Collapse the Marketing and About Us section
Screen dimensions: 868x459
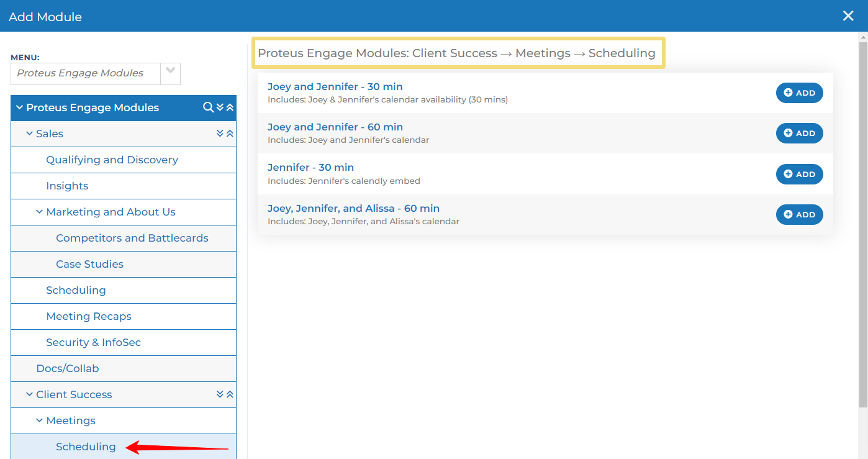coord(39,212)
